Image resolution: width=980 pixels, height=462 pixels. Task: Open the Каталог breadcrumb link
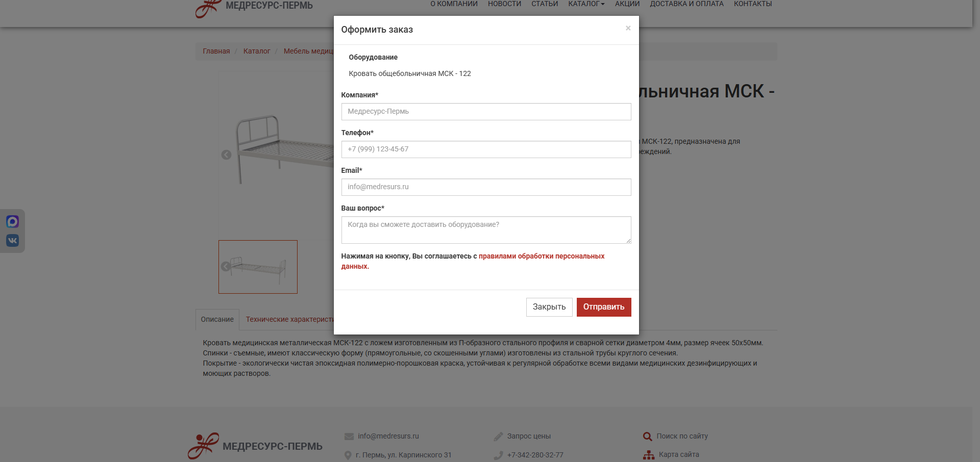click(257, 51)
